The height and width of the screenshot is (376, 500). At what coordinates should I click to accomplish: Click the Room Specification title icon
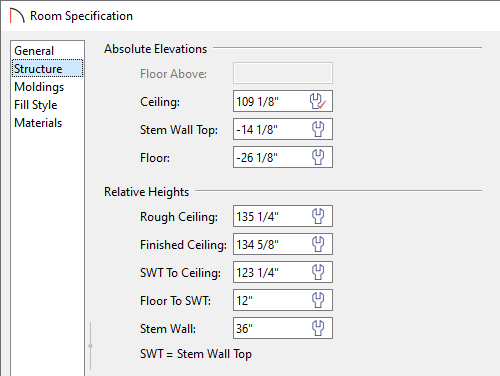[x=17, y=16]
